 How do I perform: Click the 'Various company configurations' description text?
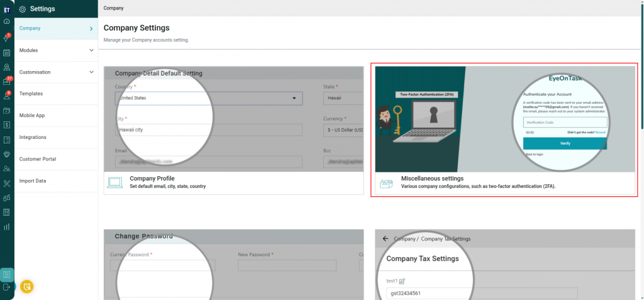tap(478, 186)
